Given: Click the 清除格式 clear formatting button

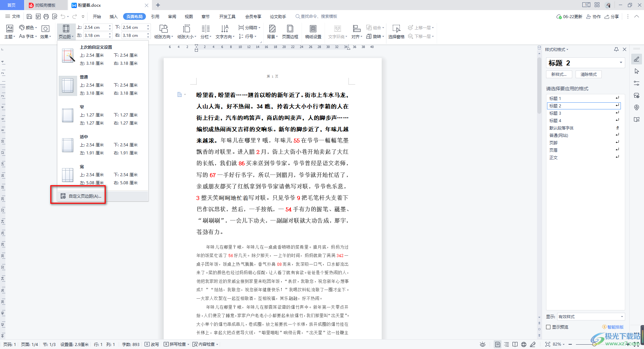Looking at the screenshot, I should point(589,74).
